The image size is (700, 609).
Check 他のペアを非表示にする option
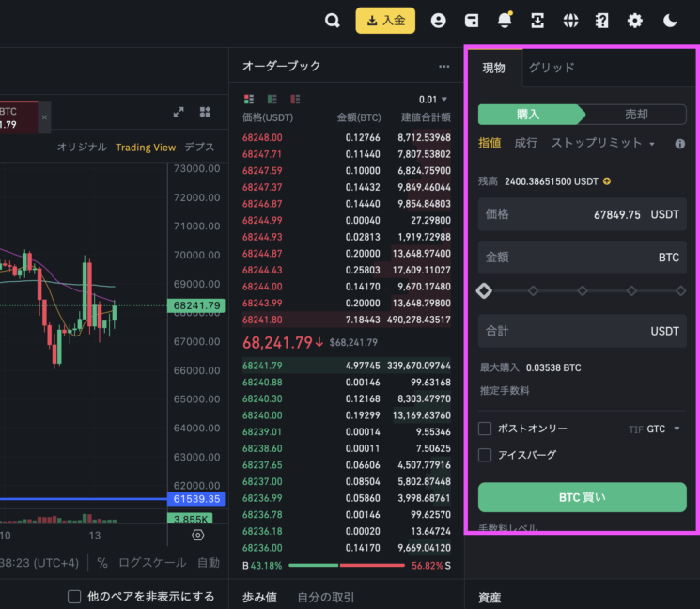pos(74,597)
